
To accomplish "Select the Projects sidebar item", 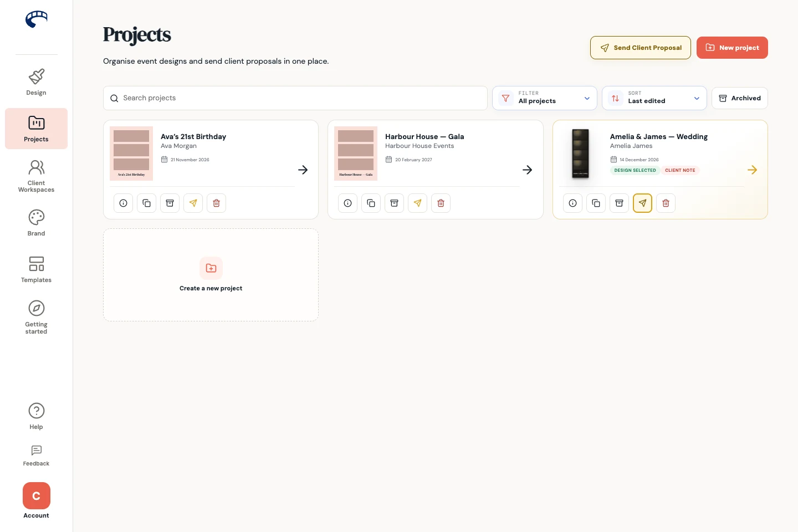I will pos(36,129).
